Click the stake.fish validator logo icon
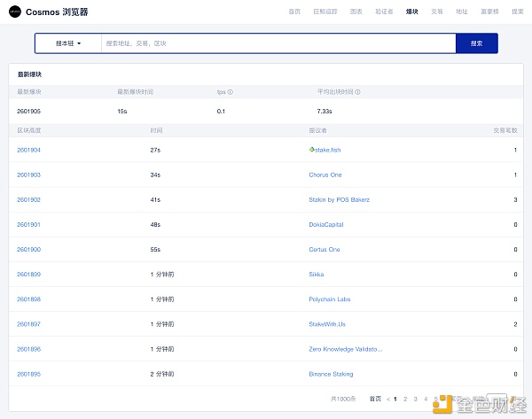Screen dimensions: 532x419 point(312,150)
